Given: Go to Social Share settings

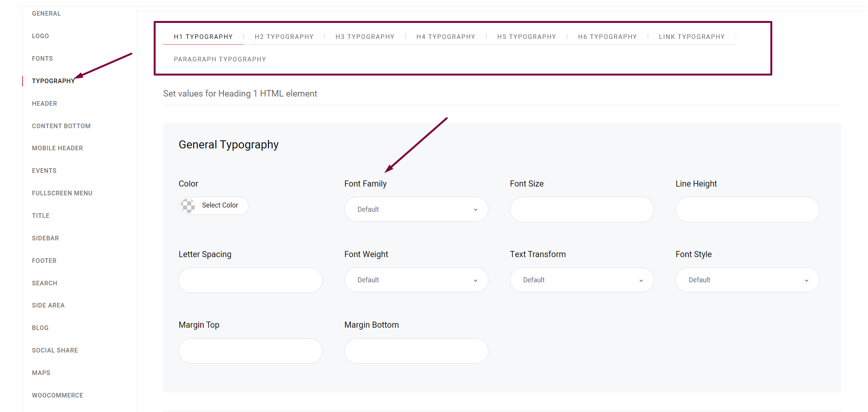Looking at the screenshot, I should click(55, 350).
